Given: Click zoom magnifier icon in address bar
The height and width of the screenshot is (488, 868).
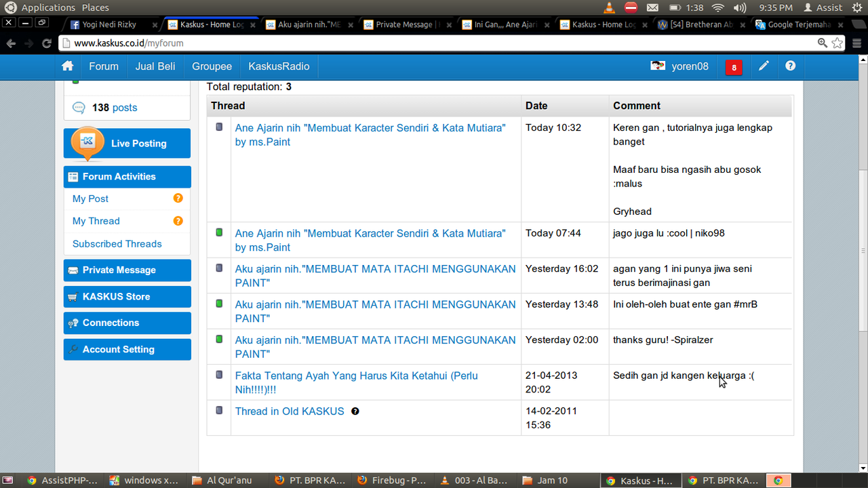Looking at the screenshot, I should (822, 43).
